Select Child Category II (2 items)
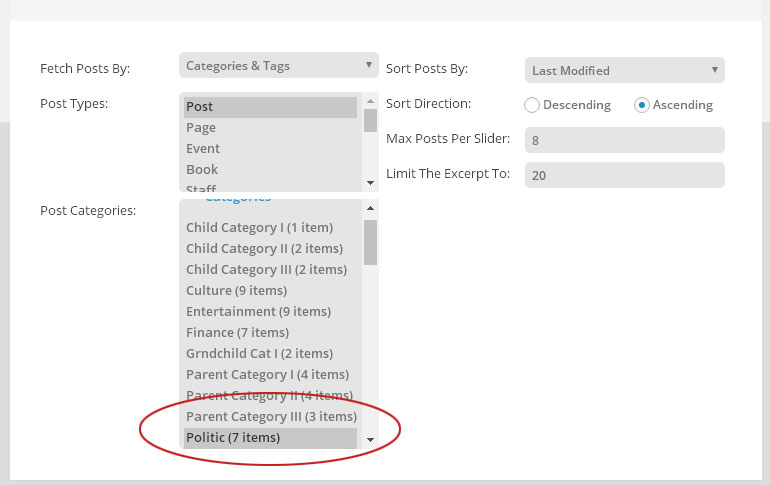 270,249
